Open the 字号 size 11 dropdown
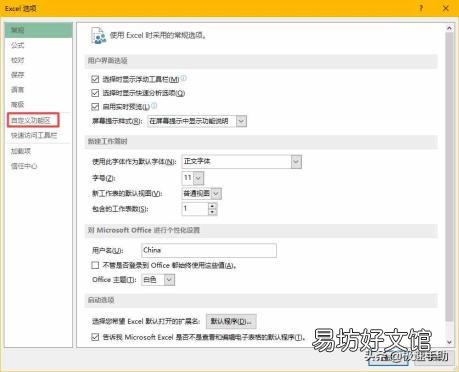This screenshot has width=459, height=372. pos(198,178)
